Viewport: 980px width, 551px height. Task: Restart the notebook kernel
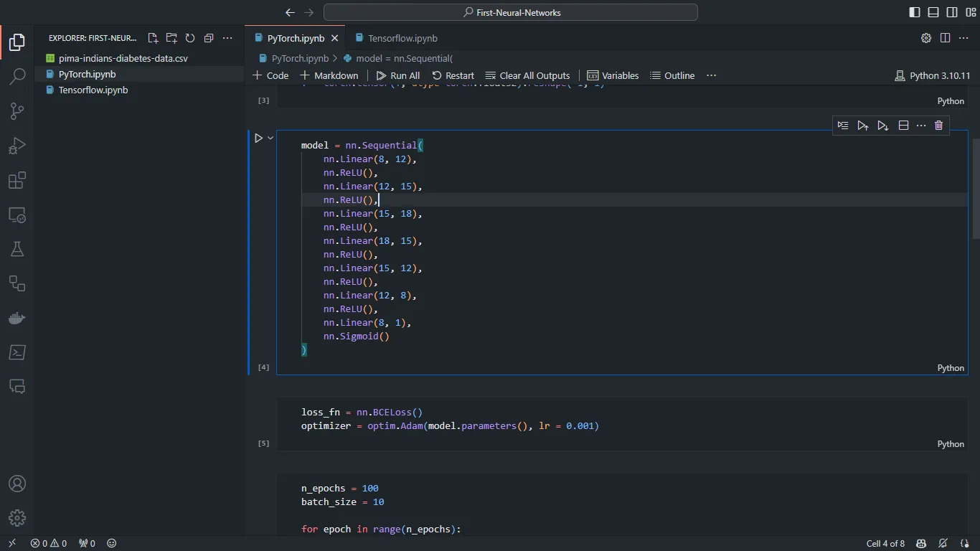point(452,75)
